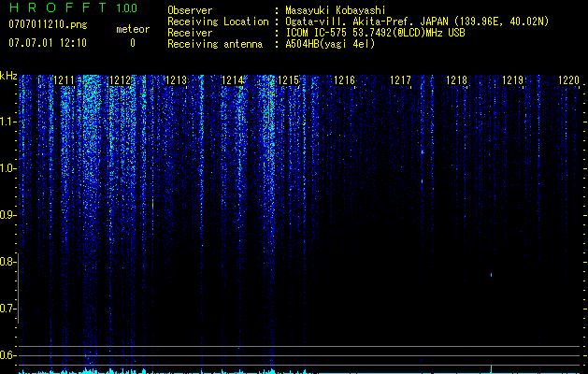588x374 pixels.
Task: Click the ICOM IC-575 receiver text
Action: coord(375,33)
